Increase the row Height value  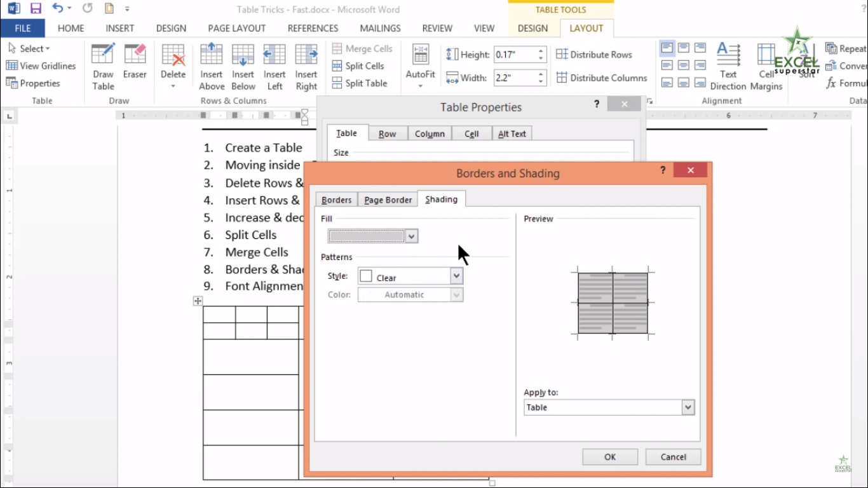(x=541, y=51)
